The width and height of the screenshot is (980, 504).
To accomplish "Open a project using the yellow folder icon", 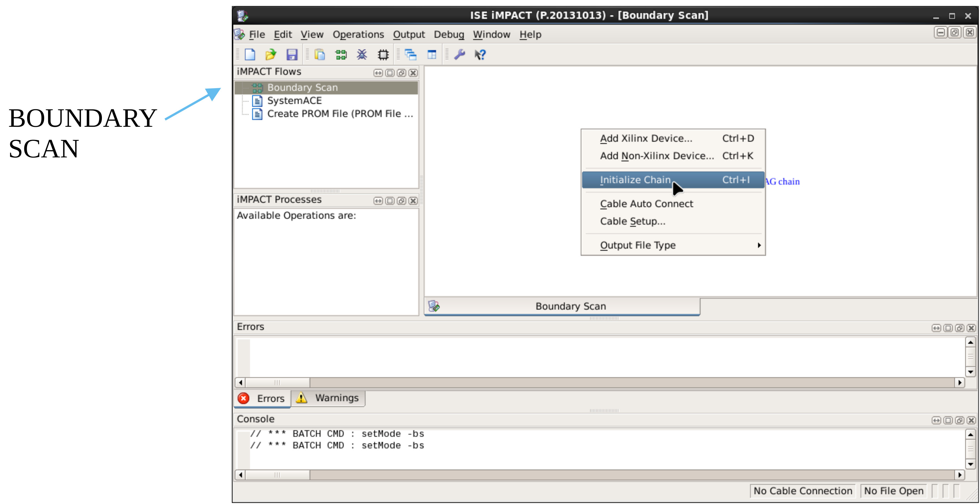I will point(270,55).
